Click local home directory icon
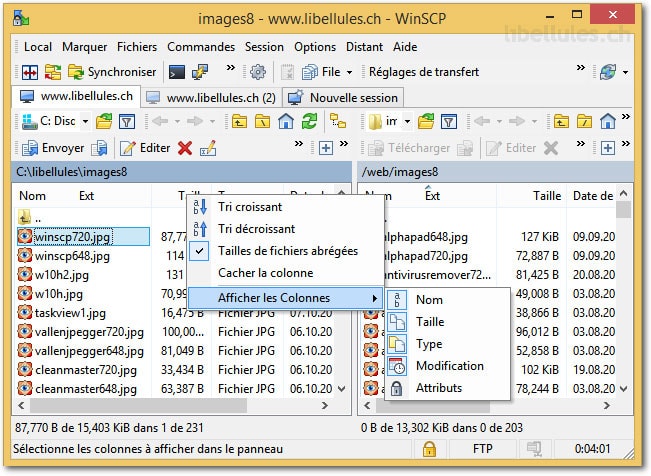 (x=286, y=121)
